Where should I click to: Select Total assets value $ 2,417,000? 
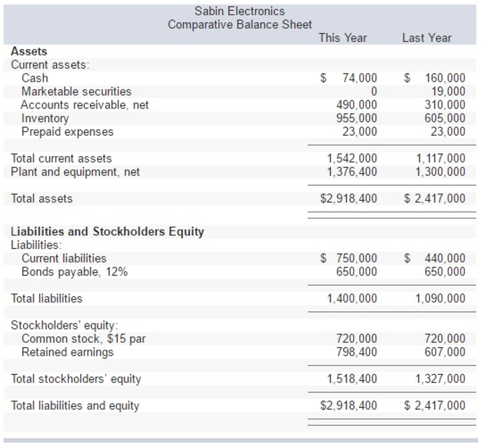click(x=435, y=199)
